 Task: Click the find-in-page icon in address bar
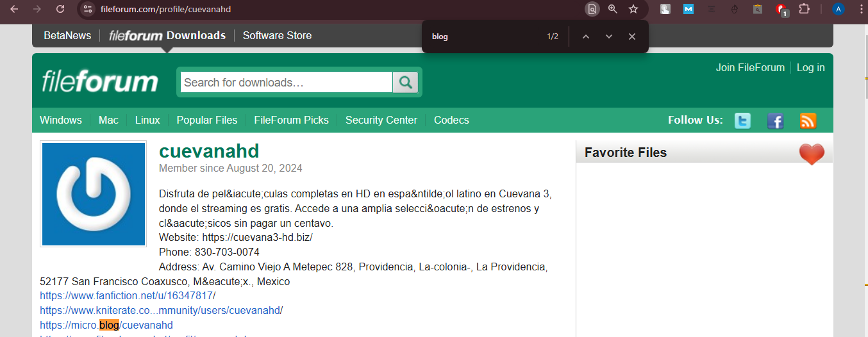[x=592, y=9]
